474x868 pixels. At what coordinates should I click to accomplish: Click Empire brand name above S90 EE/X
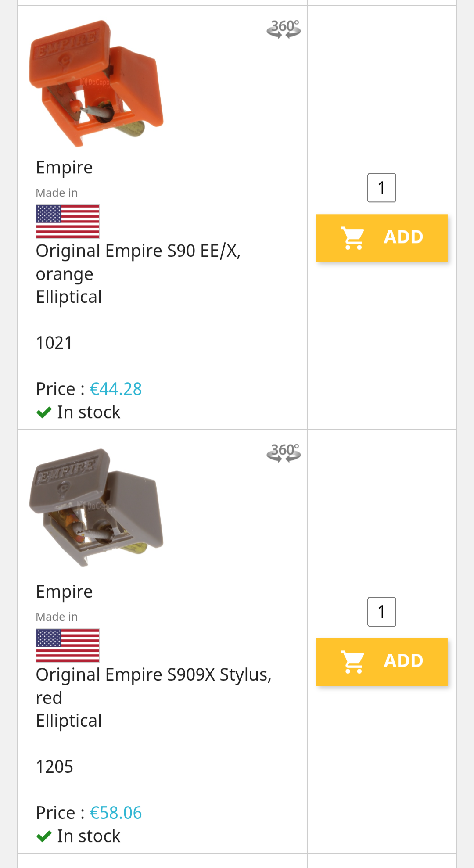pos(64,168)
